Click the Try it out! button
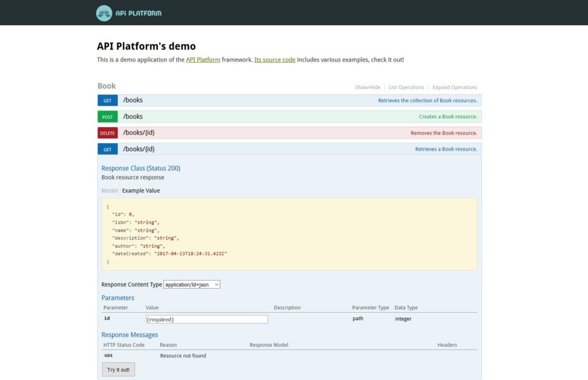The width and height of the screenshot is (588, 380). click(118, 370)
